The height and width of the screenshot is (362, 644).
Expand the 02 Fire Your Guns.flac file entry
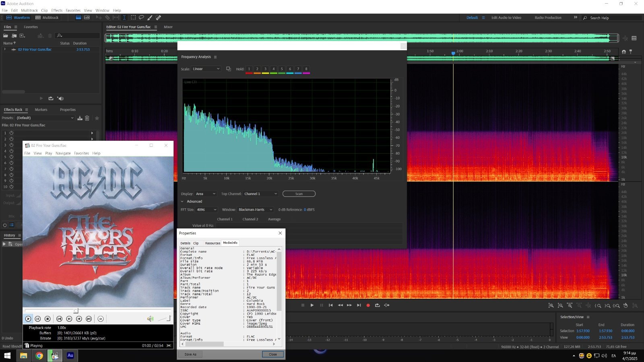5,49
